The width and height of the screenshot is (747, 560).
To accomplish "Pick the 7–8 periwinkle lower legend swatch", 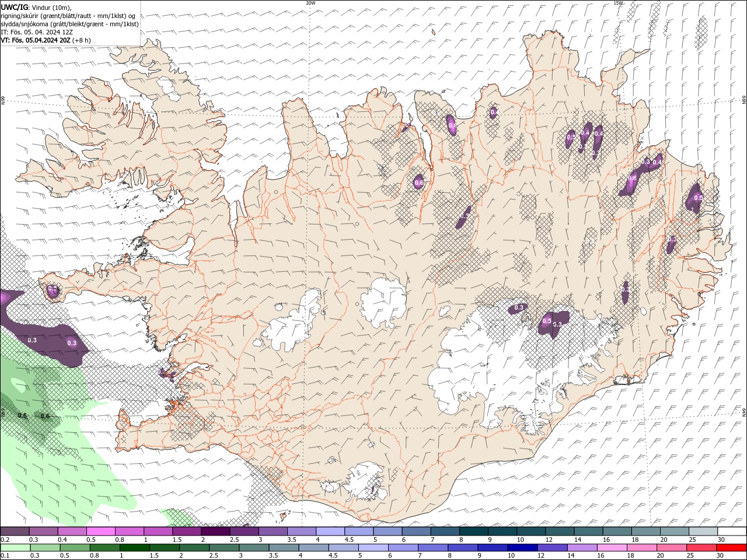I will pos(433,548).
